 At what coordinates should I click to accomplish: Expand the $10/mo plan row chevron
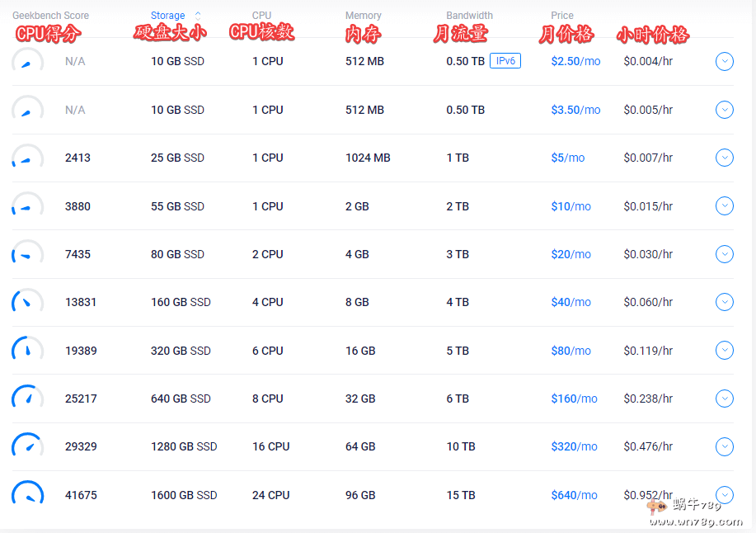pyautogui.click(x=724, y=205)
